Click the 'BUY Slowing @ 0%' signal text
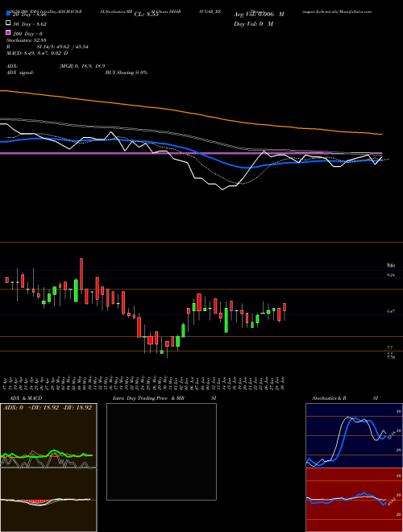 tap(127, 73)
